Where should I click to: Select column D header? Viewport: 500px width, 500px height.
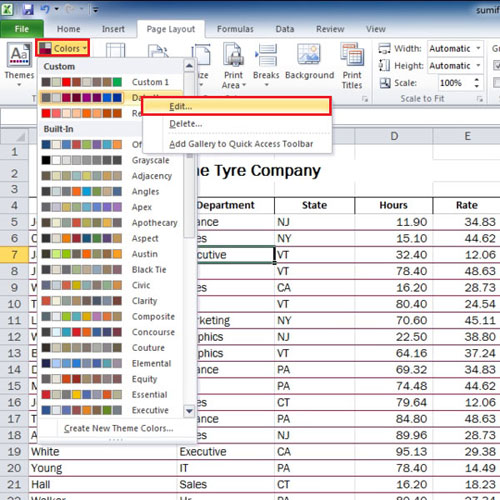point(394,136)
